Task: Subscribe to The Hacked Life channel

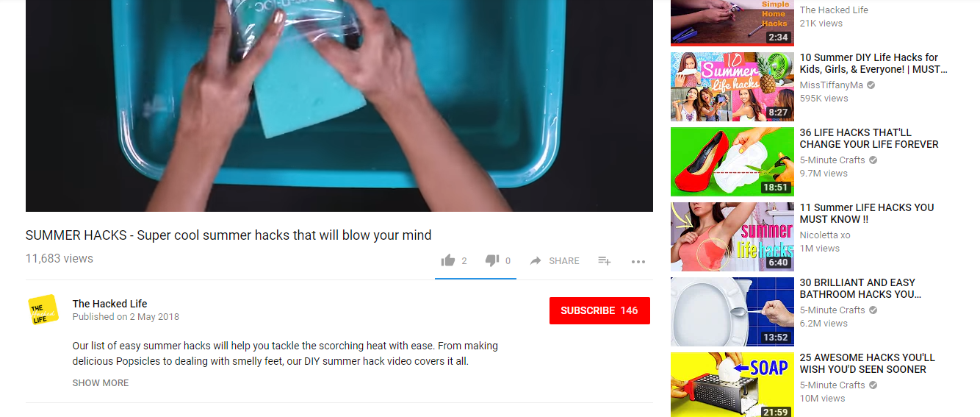Action: coord(599,310)
